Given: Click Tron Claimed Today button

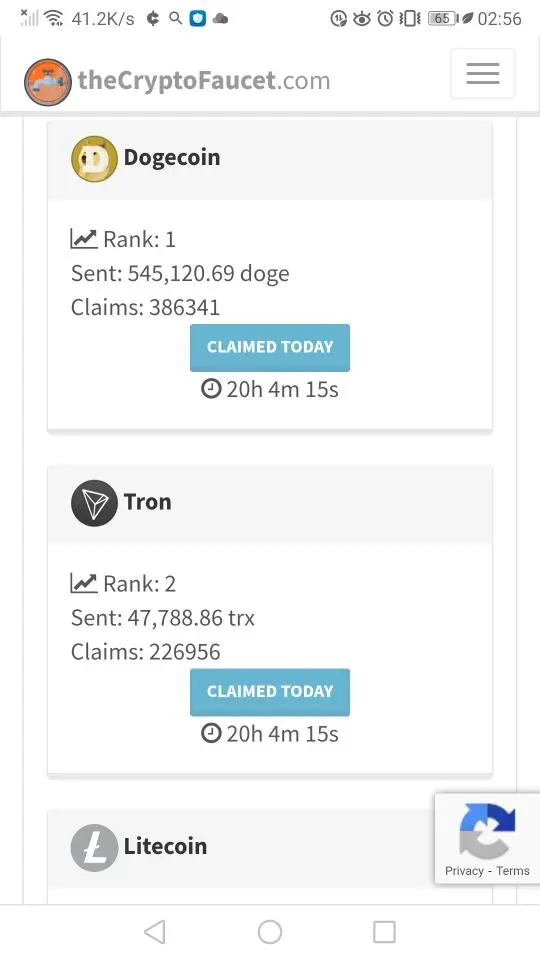Looking at the screenshot, I should pyautogui.click(x=270, y=692).
